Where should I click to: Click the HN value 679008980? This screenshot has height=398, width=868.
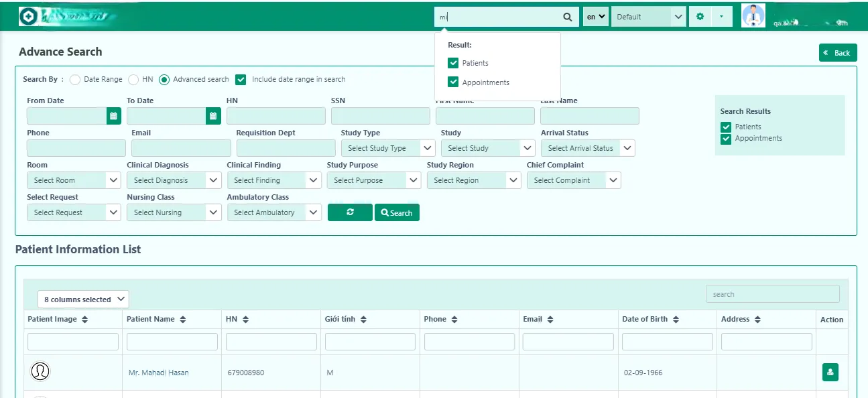(246, 373)
